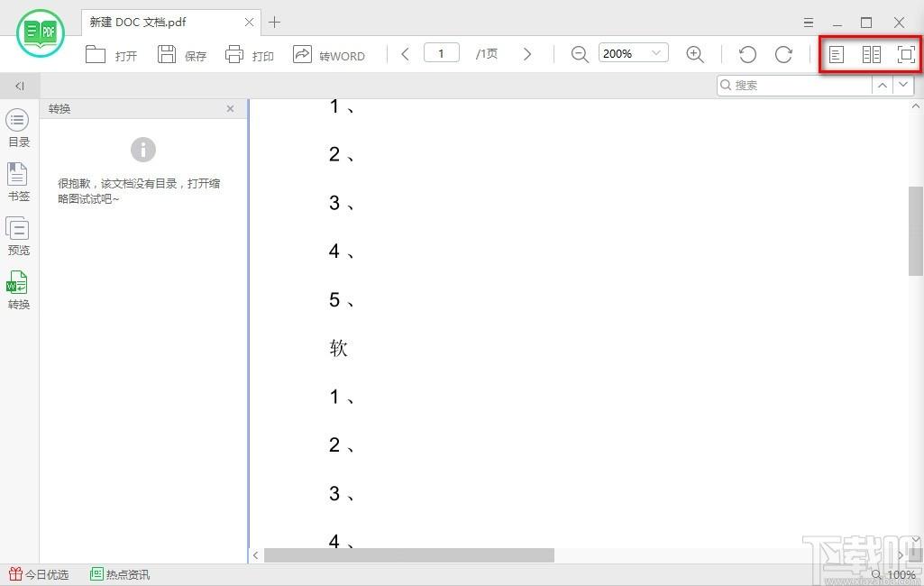Convert PDF using 转WORD button
This screenshot has width=924, height=586.
(329, 55)
